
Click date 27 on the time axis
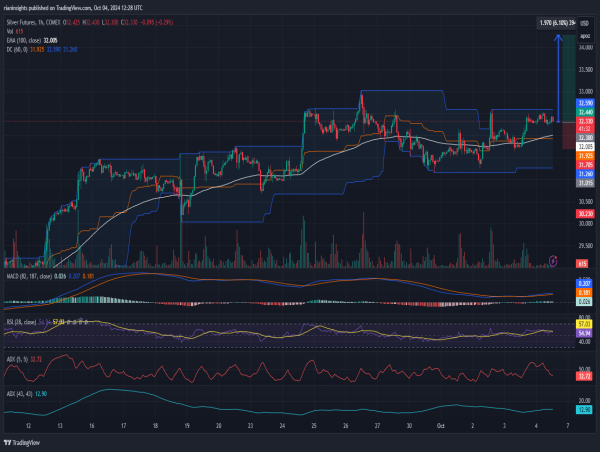pyautogui.click(x=377, y=426)
